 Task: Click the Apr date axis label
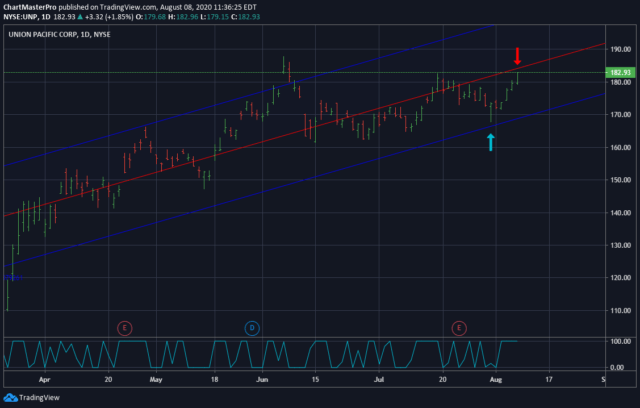click(44, 379)
